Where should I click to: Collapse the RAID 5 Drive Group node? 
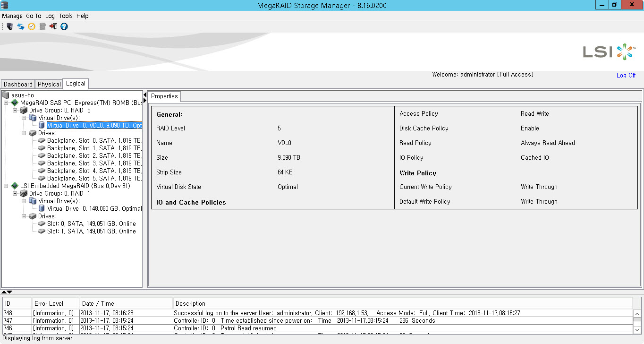point(15,110)
